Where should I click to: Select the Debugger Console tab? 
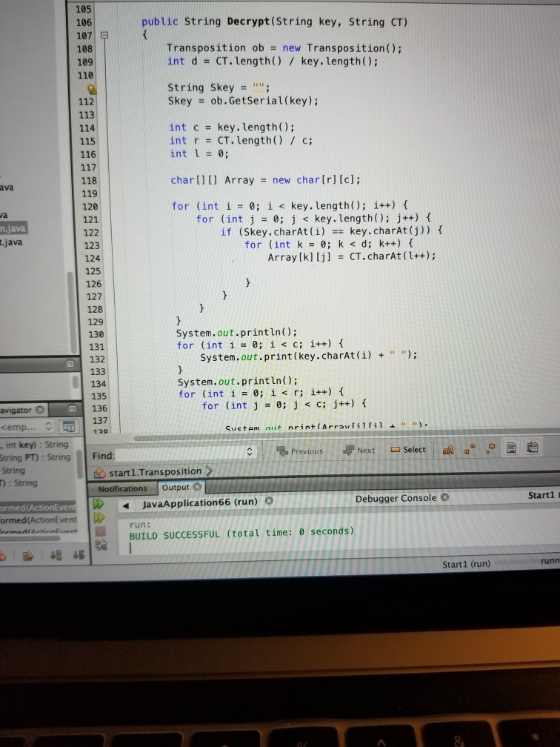pos(396,498)
